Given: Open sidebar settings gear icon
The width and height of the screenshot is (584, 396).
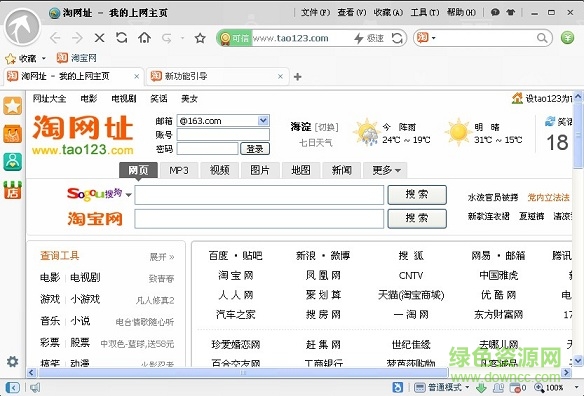Looking at the screenshot, I should (12, 361).
